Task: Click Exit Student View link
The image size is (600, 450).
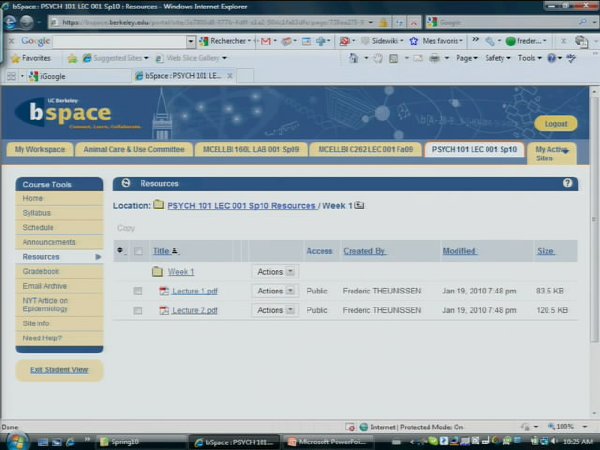Action: point(59,370)
